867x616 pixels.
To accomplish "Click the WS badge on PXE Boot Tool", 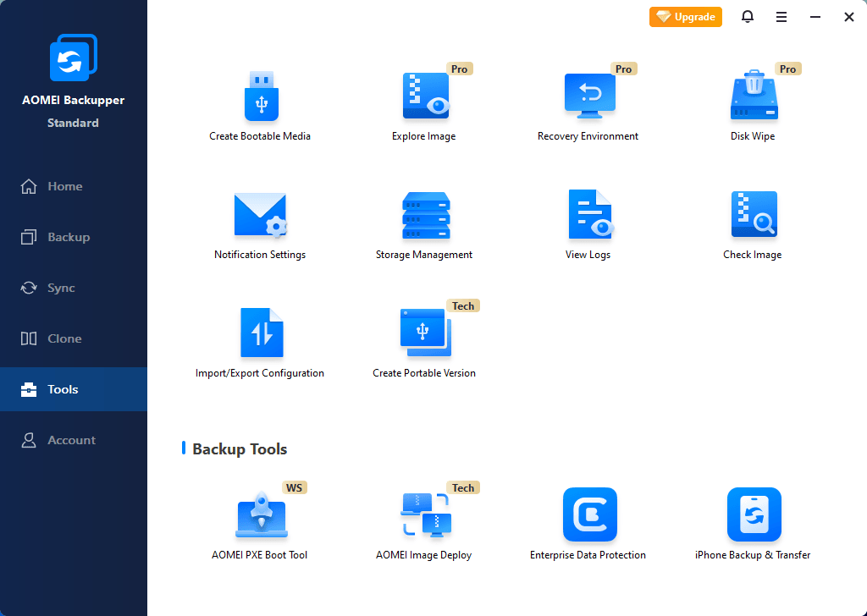I will pyautogui.click(x=294, y=488).
